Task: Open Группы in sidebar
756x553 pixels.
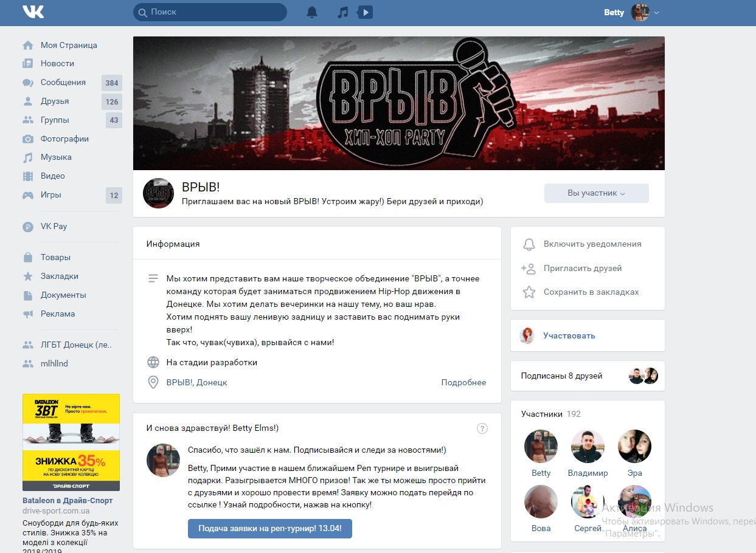Action: pyautogui.click(x=55, y=120)
